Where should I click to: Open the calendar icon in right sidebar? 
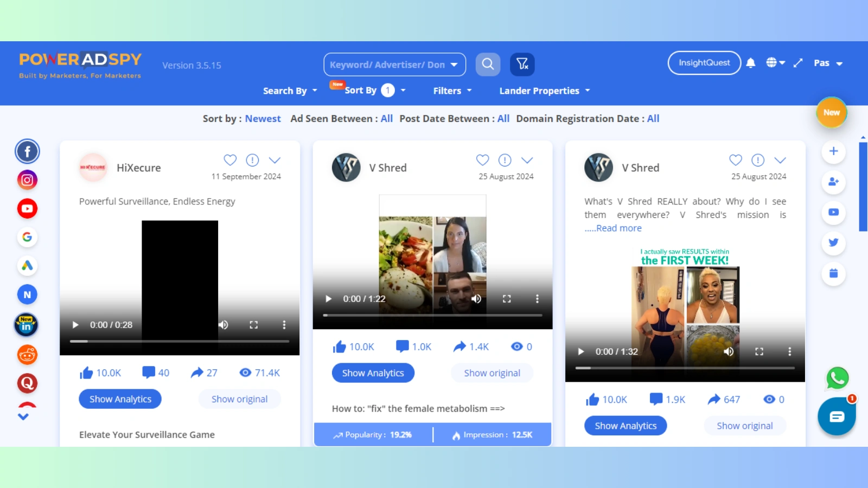[834, 273]
